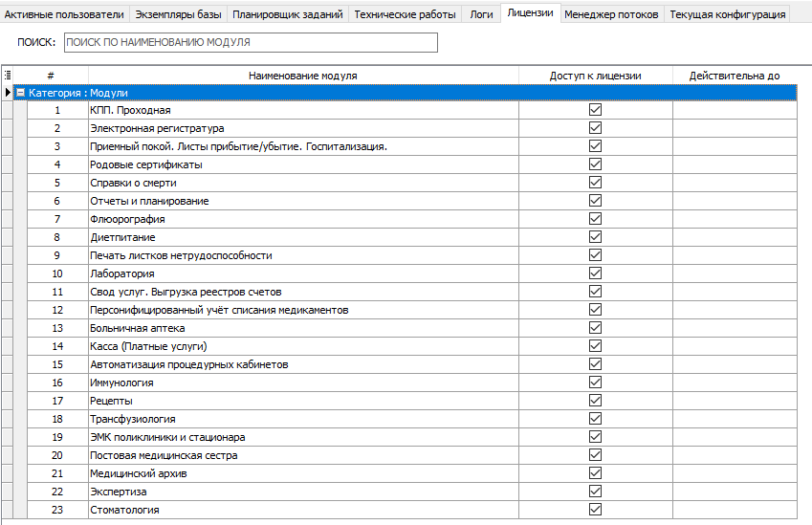Switch to Активные пользователи tab
812x525 pixels.
click(64, 14)
